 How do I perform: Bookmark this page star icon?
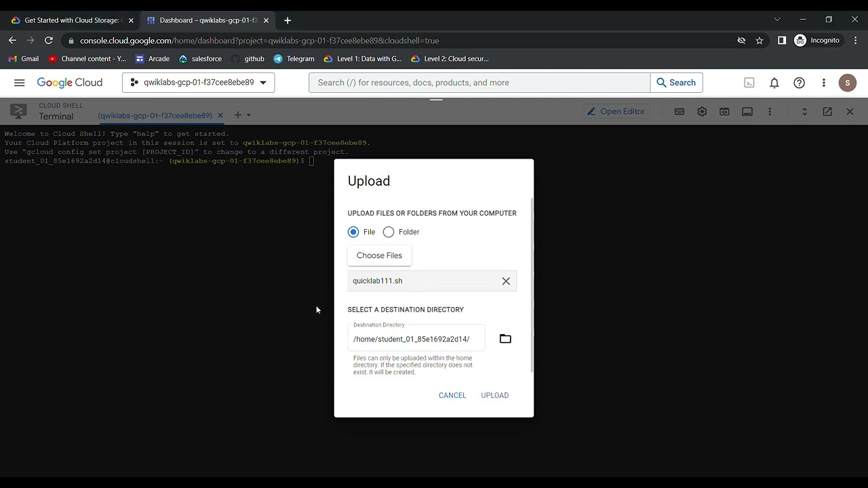coord(759,41)
